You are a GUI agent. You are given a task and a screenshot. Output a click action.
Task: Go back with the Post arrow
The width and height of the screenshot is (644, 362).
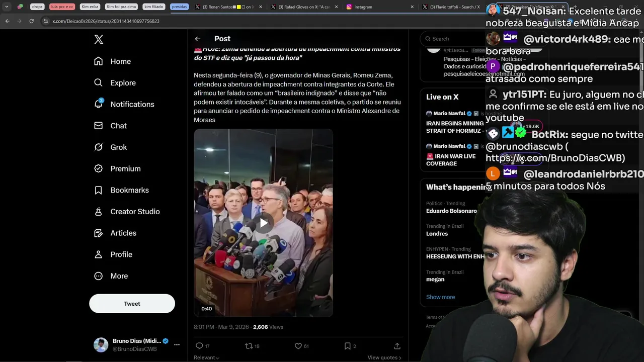[198, 39]
